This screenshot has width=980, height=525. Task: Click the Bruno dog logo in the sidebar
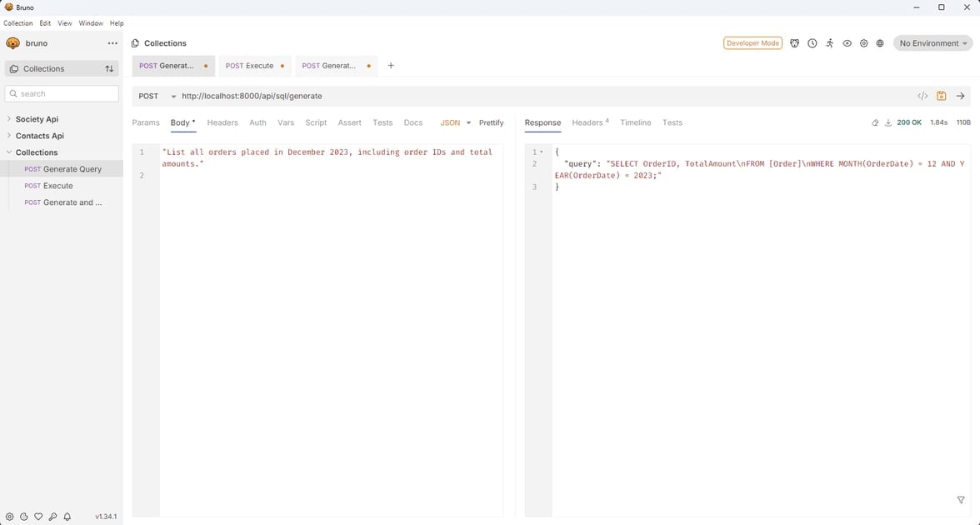click(13, 43)
